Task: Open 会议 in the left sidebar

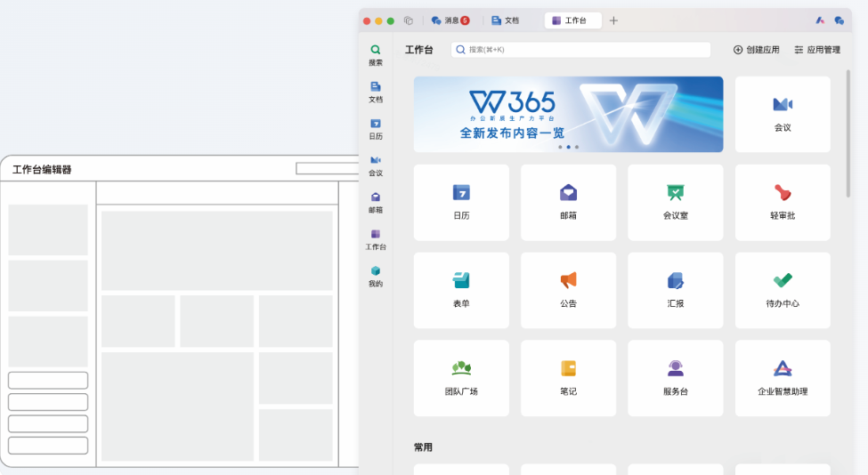Action: tap(376, 165)
